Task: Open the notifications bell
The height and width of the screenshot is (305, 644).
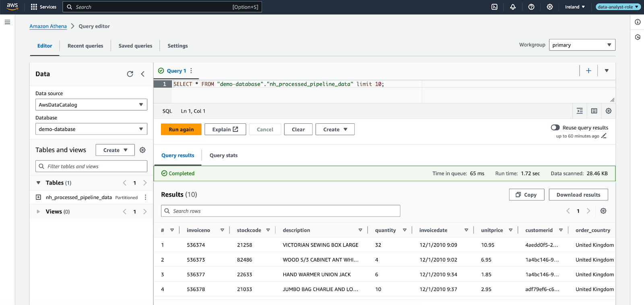Action: pos(513,7)
